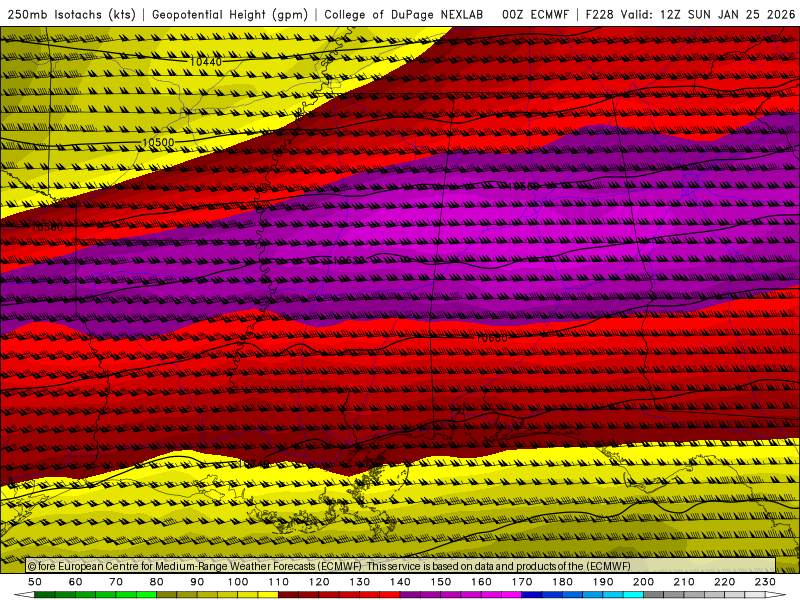Click the '210' value on the color scale
800x600 pixels.
tap(684, 582)
